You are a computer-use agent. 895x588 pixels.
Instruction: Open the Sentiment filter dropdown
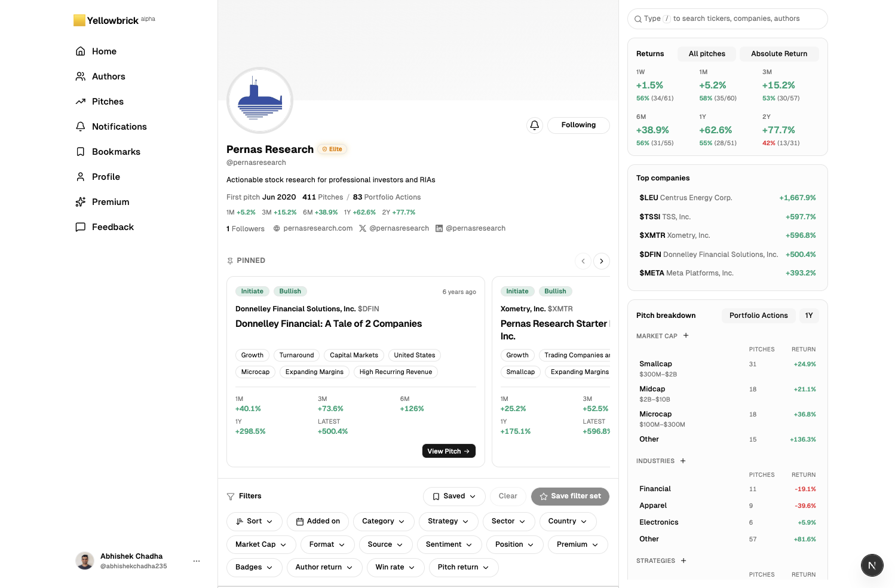(449, 544)
